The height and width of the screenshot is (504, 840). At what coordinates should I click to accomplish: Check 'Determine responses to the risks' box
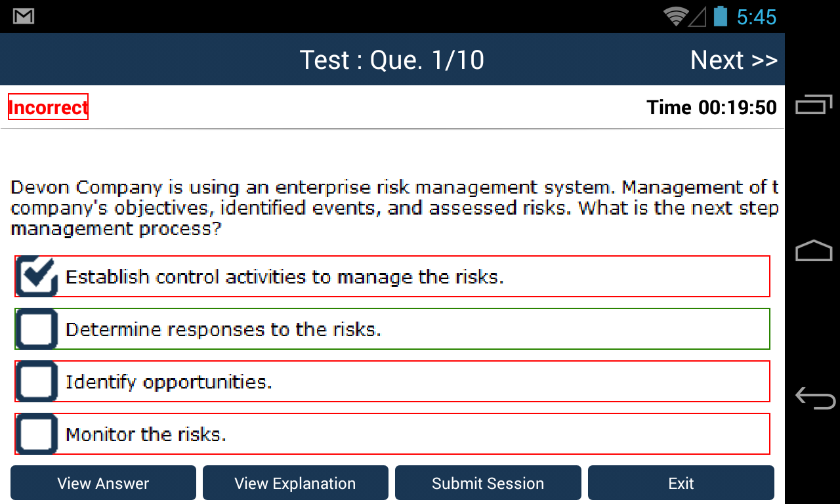tap(37, 329)
